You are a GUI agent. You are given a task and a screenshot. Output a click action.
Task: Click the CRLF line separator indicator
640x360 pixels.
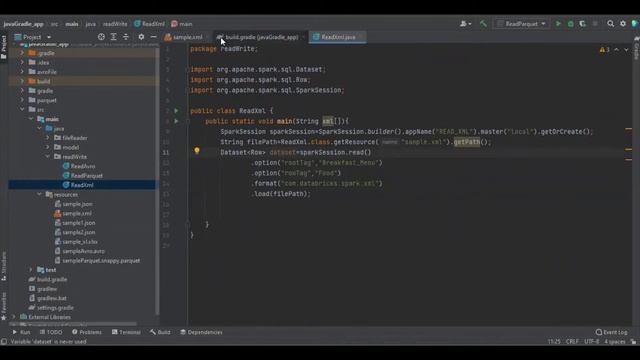[x=572, y=342]
